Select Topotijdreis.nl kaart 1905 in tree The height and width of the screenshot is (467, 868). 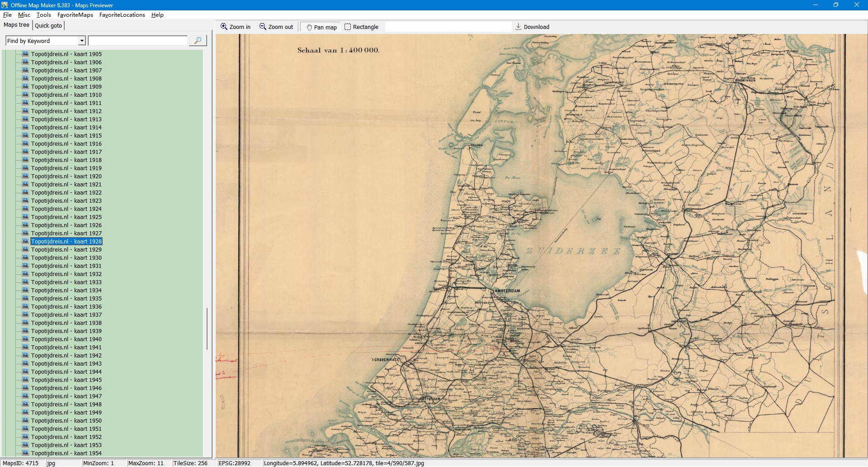66,54
